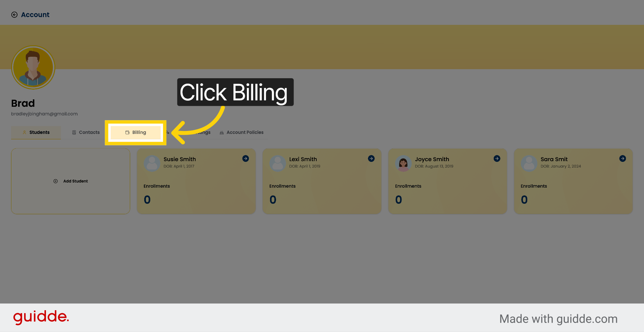Click the plus icon beside Add Student
Screen dimensions: 644x332
pyautogui.click(x=56, y=181)
